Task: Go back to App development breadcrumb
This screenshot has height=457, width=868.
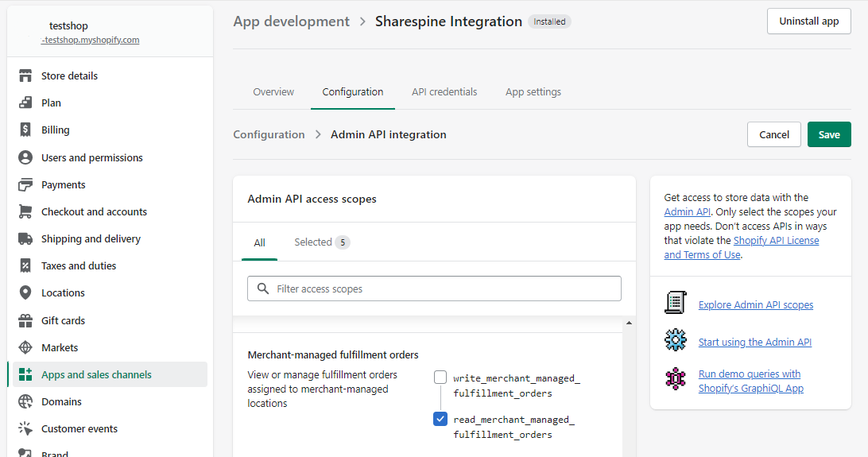Action: 291,21
